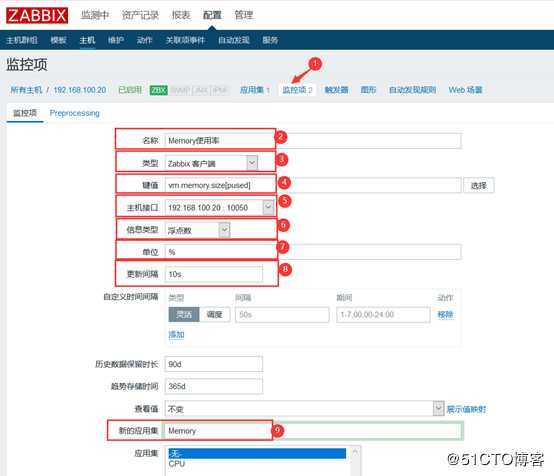
Task: Select 灵活 interval type toggle
Action: pos(184,315)
